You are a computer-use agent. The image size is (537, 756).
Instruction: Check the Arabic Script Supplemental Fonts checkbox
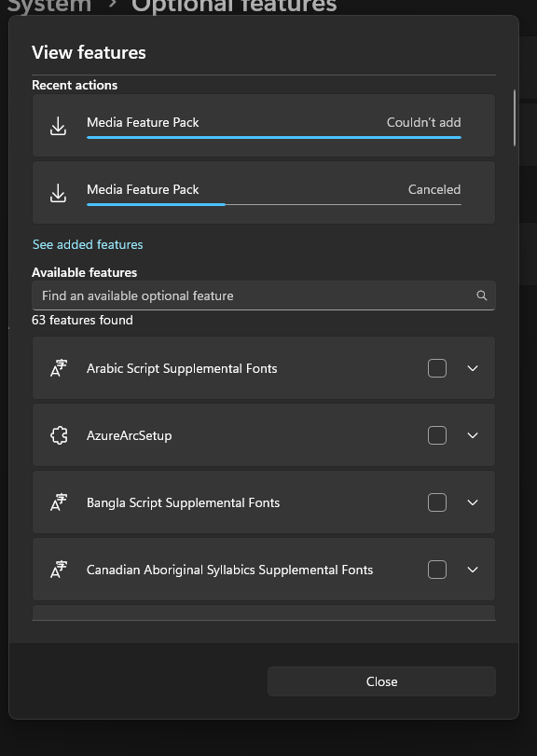437,368
